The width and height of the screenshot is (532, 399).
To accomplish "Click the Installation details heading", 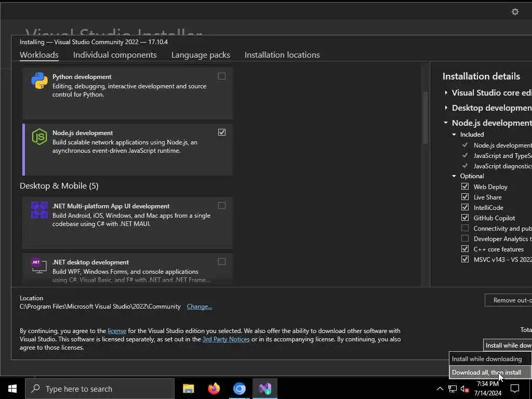I will [481, 76].
